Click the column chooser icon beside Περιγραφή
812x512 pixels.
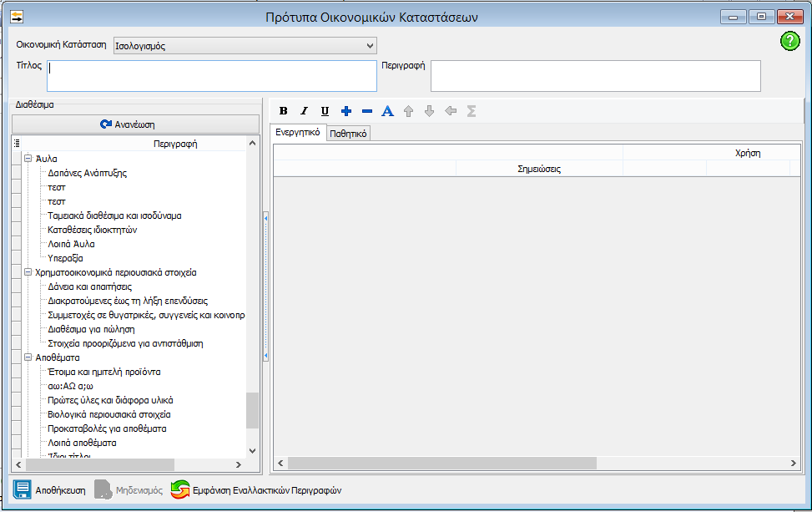point(17,144)
